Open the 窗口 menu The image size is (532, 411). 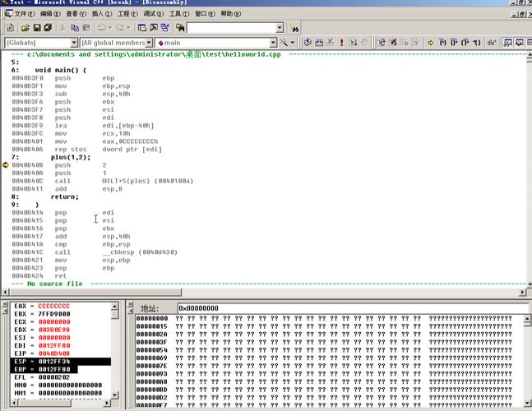(x=205, y=14)
